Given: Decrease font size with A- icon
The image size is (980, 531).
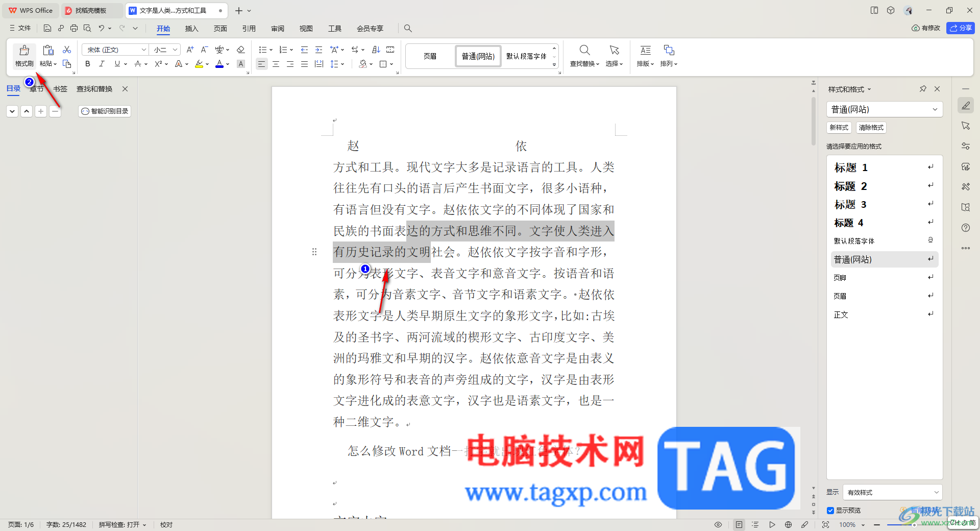Looking at the screenshot, I should click(204, 50).
